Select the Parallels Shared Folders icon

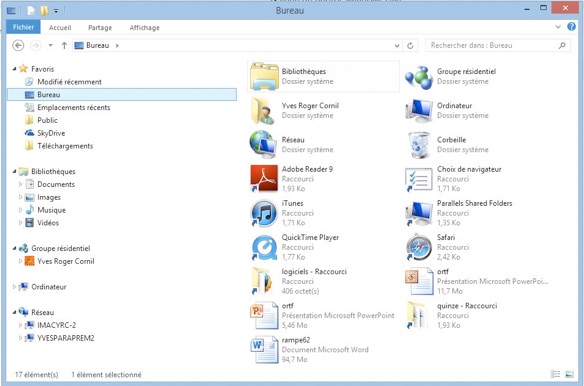419,213
